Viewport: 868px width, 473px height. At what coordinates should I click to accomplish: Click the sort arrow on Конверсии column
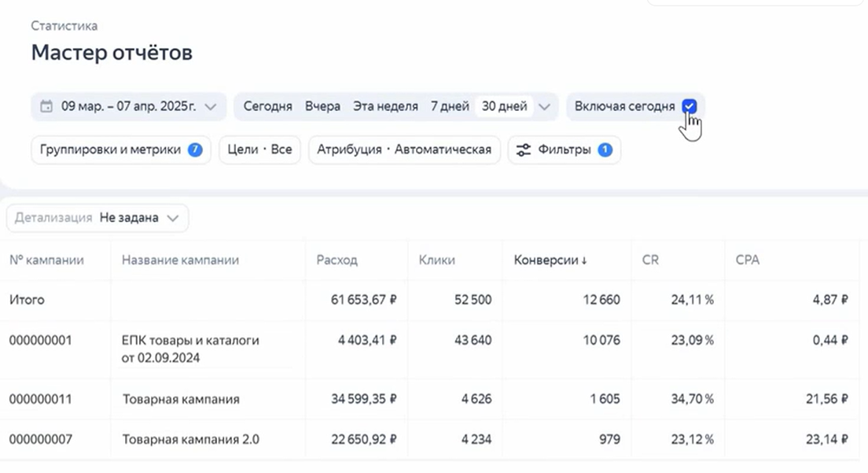[584, 261]
